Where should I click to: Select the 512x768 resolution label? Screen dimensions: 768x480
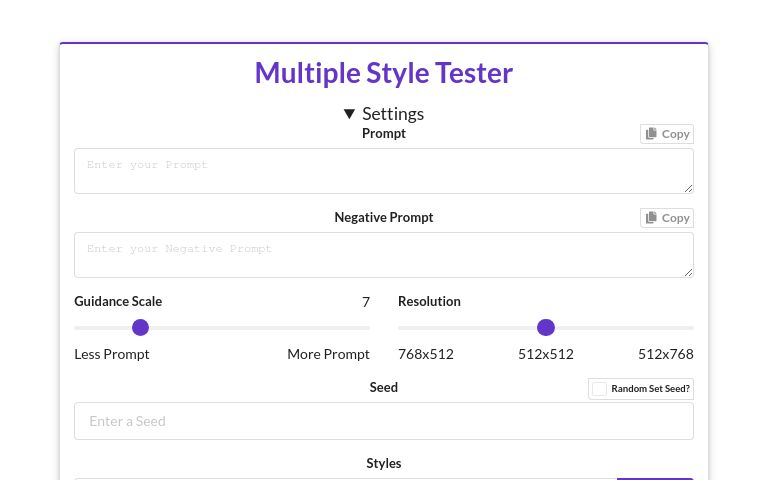(665, 354)
